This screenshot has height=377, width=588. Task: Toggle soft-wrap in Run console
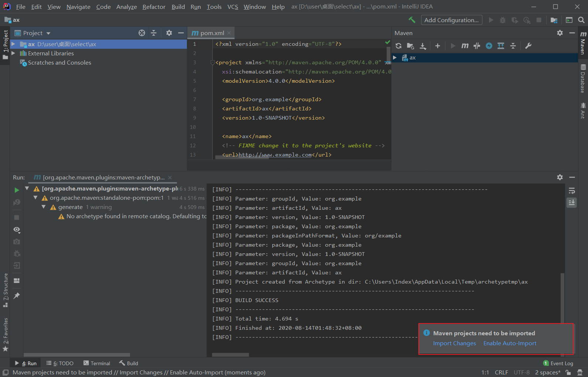point(572,191)
